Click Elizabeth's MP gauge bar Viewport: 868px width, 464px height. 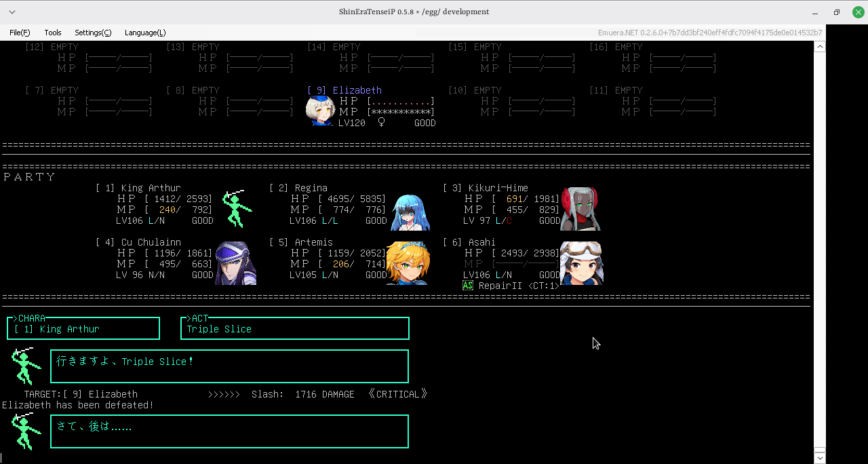[x=401, y=112]
